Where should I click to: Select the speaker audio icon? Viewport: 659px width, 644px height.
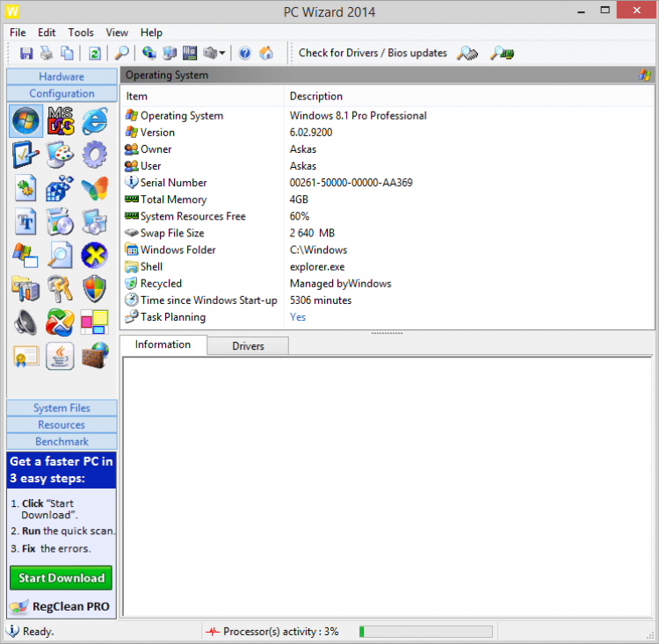coord(26,322)
